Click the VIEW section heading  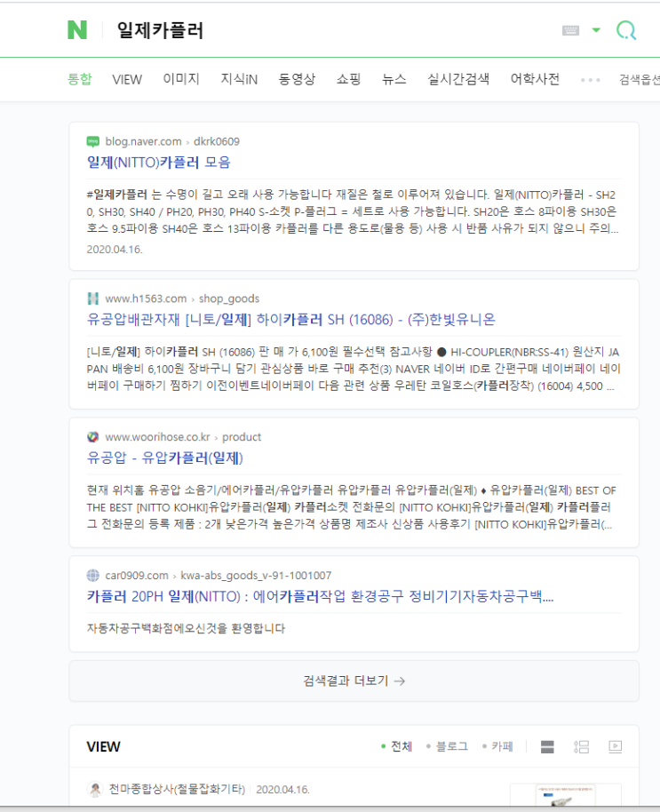pyautogui.click(x=104, y=747)
